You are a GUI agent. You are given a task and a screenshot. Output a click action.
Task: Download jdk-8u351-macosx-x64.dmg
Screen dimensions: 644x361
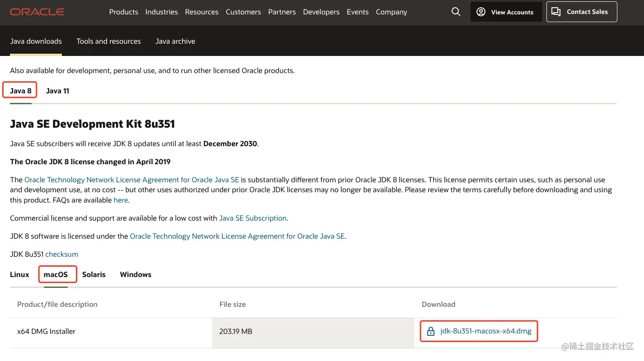click(x=486, y=332)
